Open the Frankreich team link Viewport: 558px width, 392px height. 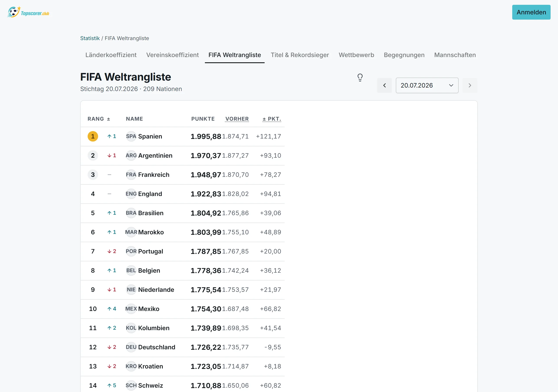coord(154,175)
